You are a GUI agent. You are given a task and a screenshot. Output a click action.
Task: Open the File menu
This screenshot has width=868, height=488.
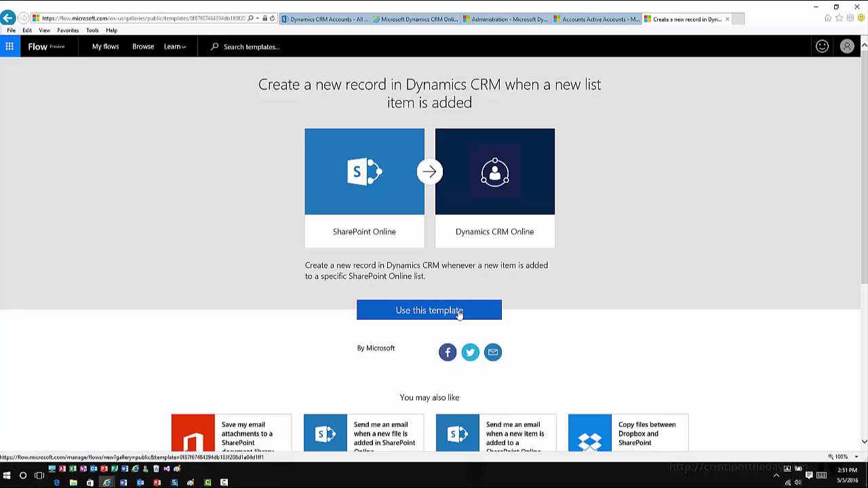[x=11, y=30]
